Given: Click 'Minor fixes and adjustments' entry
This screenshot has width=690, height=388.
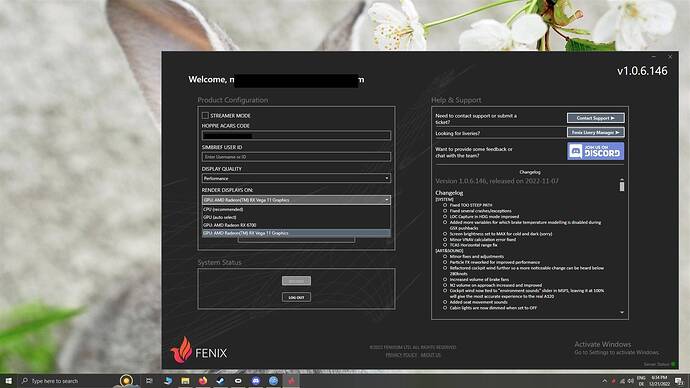Looking at the screenshot, I should (x=477, y=256).
